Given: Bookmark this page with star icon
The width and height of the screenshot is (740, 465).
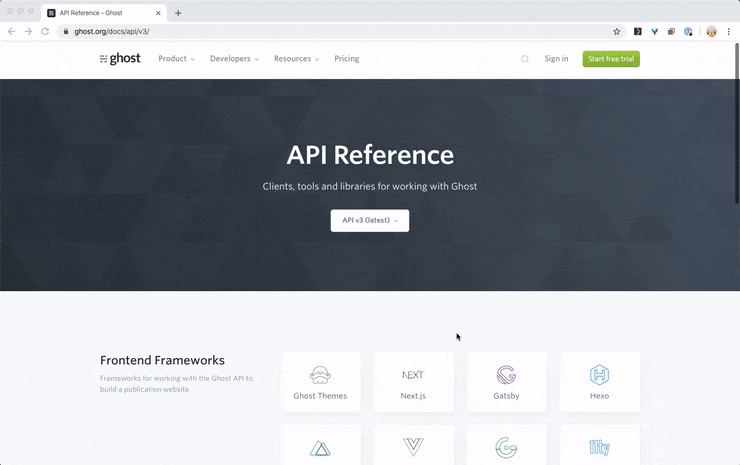Looking at the screenshot, I should pos(617,31).
